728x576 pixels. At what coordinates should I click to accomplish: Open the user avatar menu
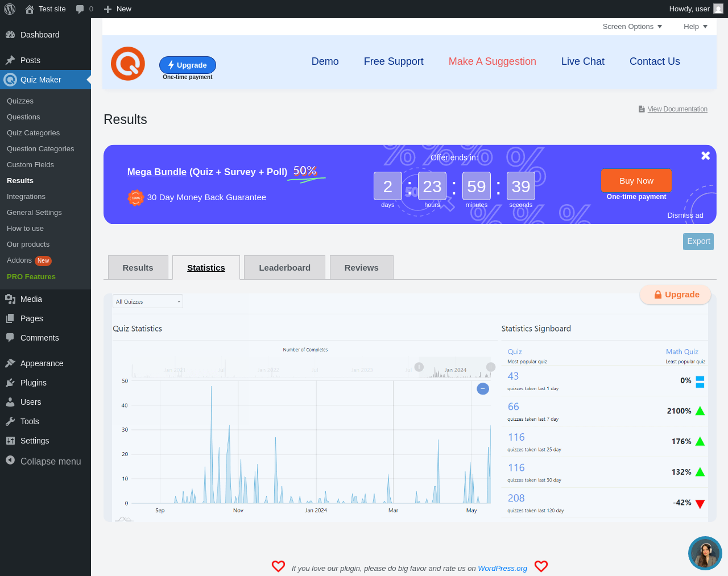(718, 9)
